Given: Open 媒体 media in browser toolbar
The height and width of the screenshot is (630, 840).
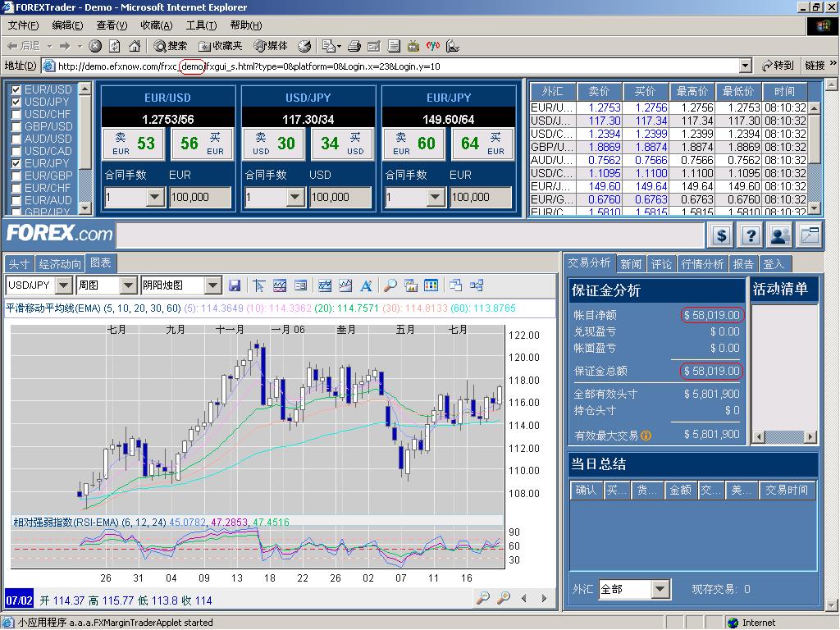Looking at the screenshot, I should click(x=271, y=46).
